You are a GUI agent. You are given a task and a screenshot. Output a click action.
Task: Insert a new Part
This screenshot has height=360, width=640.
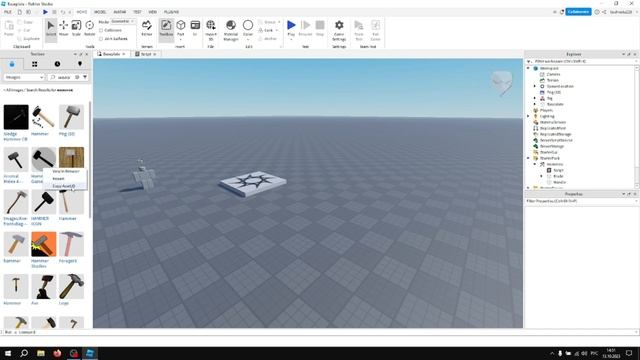click(180, 29)
